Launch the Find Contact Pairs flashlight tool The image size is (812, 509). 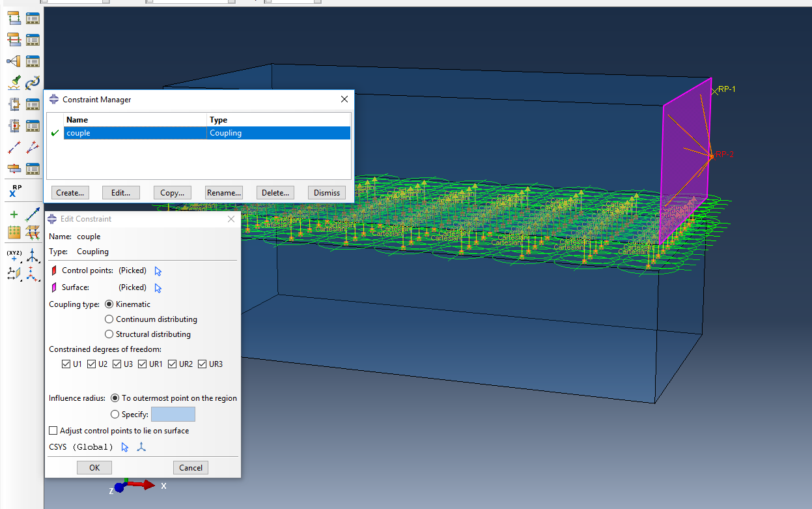pyautogui.click(x=14, y=83)
